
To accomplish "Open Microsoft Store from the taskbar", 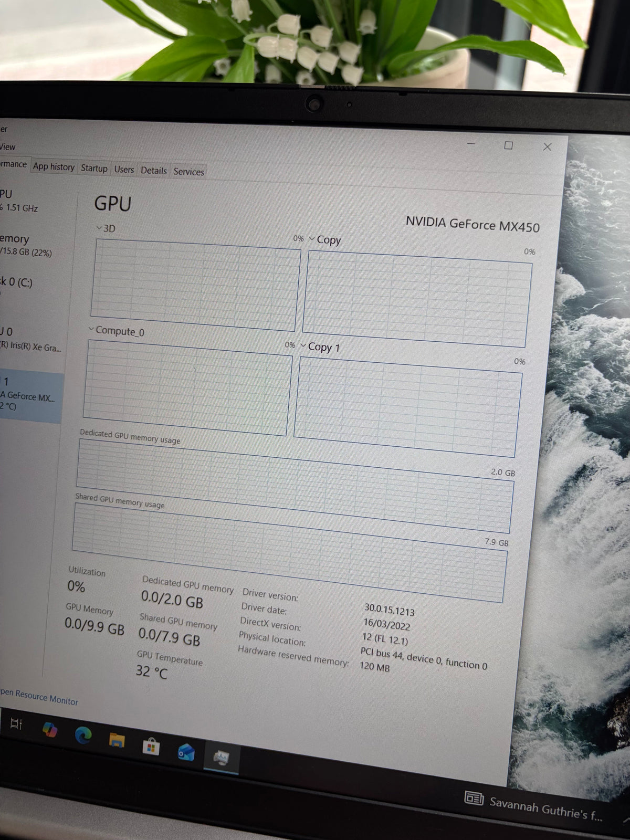I will click(x=151, y=746).
